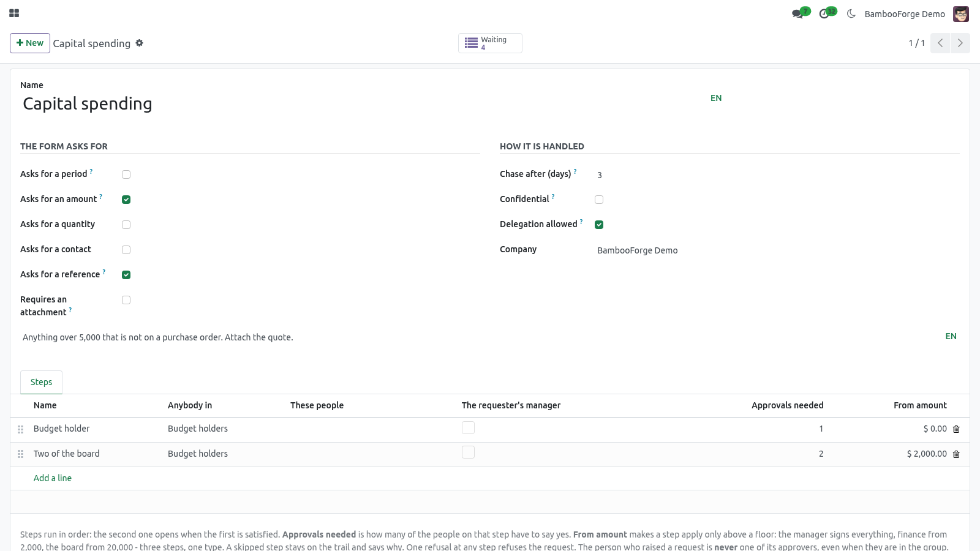Select the Steps tab
Screen dimensions: 980x551
click(42, 382)
